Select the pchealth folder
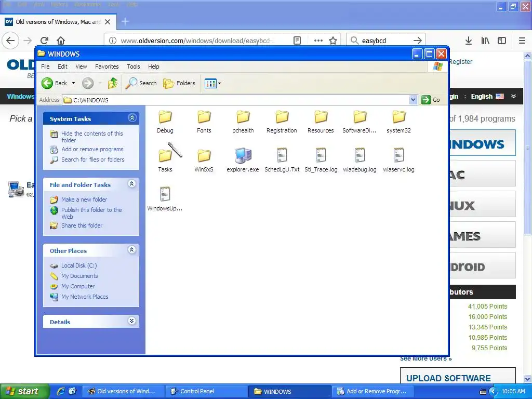 point(243,122)
